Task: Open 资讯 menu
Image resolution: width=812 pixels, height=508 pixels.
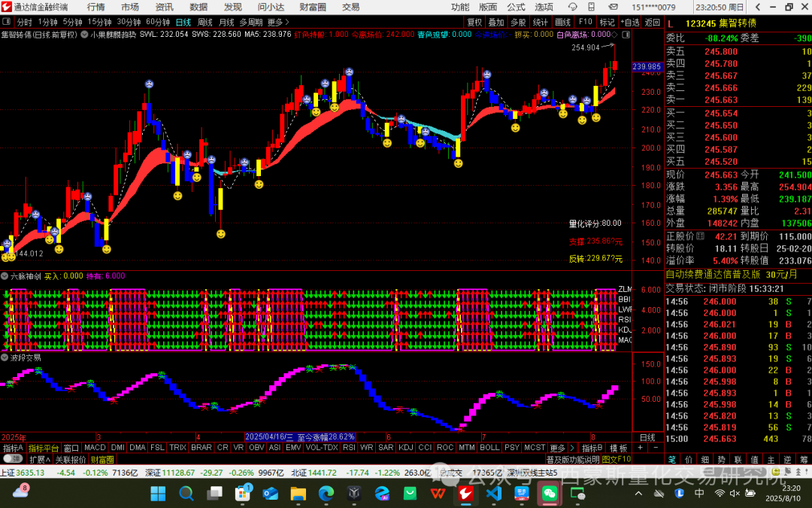Action: coord(164,7)
